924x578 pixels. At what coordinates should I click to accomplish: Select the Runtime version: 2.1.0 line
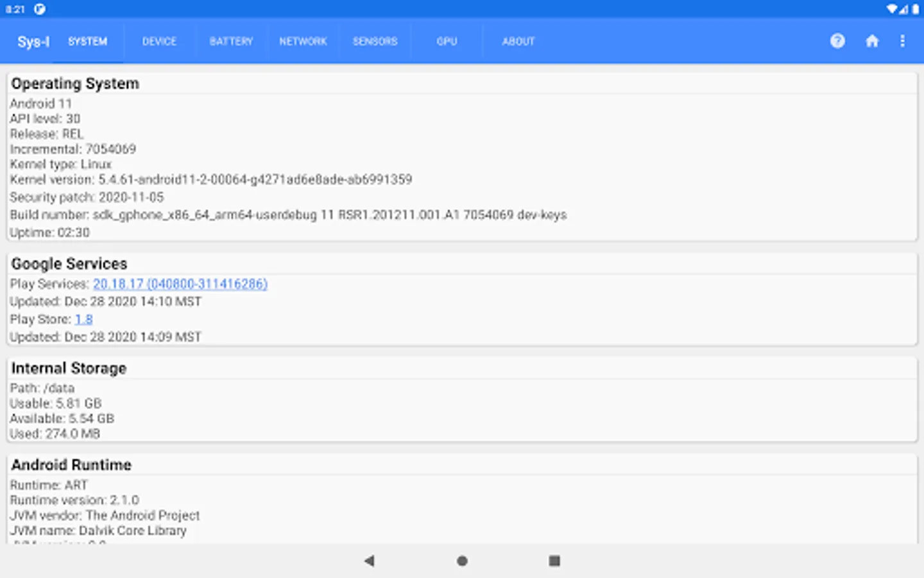pyautogui.click(x=74, y=500)
